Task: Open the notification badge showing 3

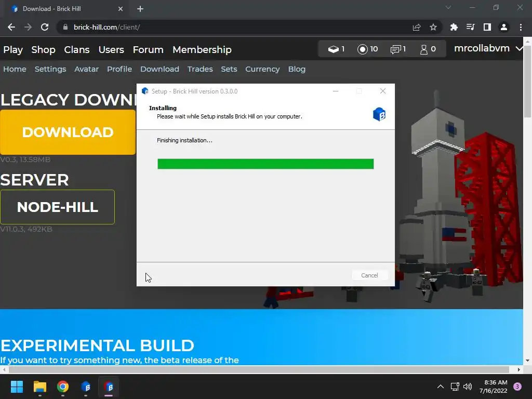Action: (517, 387)
